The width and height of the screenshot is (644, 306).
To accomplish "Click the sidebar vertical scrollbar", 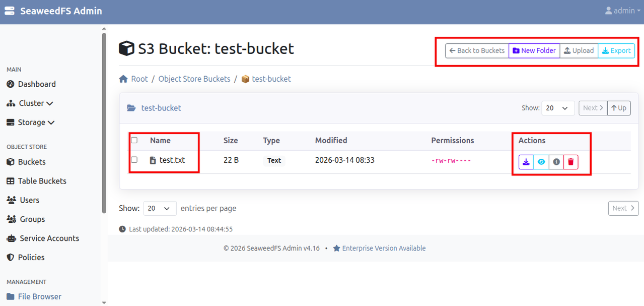I will (104, 124).
